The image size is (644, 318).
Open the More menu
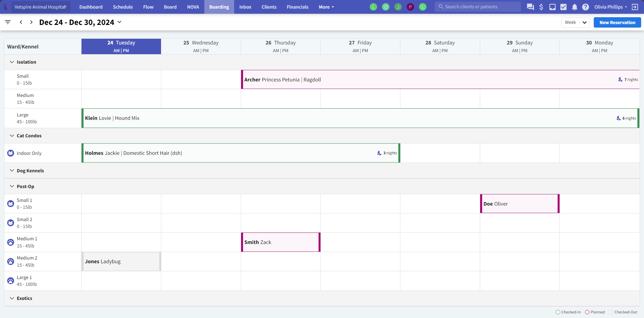(326, 7)
